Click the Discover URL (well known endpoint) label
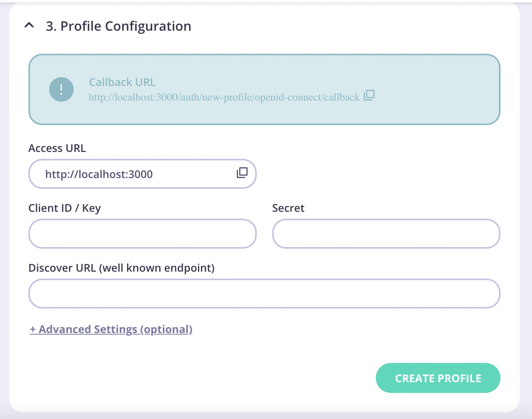 click(x=122, y=268)
